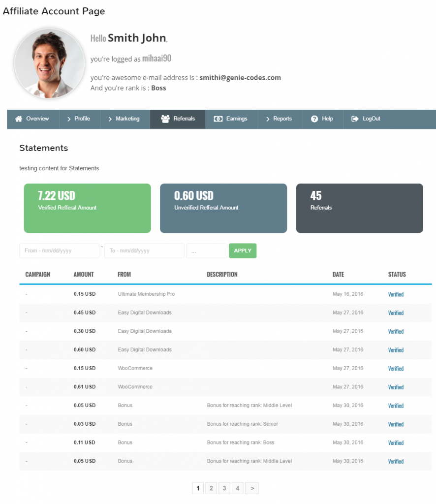The height and width of the screenshot is (504, 436).
Task: Click the people icon beside Referrals
Action: click(165, 119)
